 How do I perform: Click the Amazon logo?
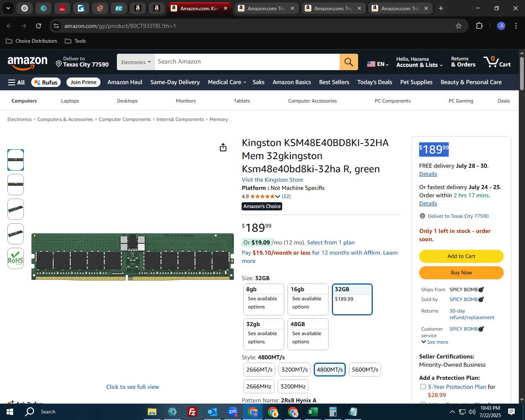tap(27, 63)
